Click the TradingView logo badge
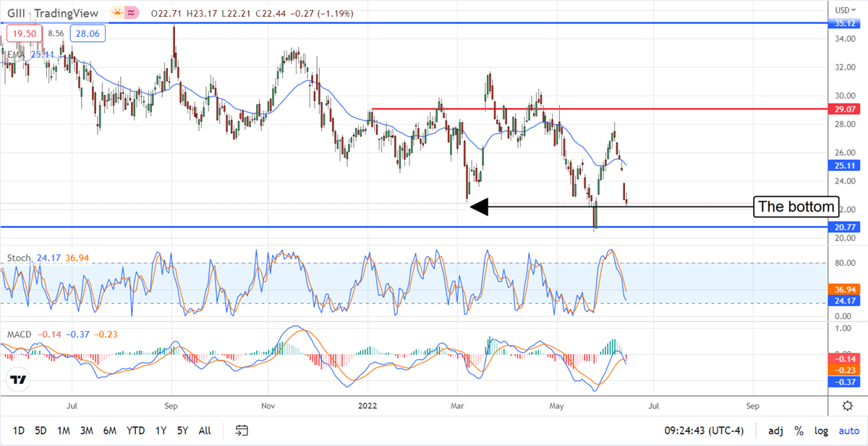This screenshot has height=446, width=868. tap(19, 380)
